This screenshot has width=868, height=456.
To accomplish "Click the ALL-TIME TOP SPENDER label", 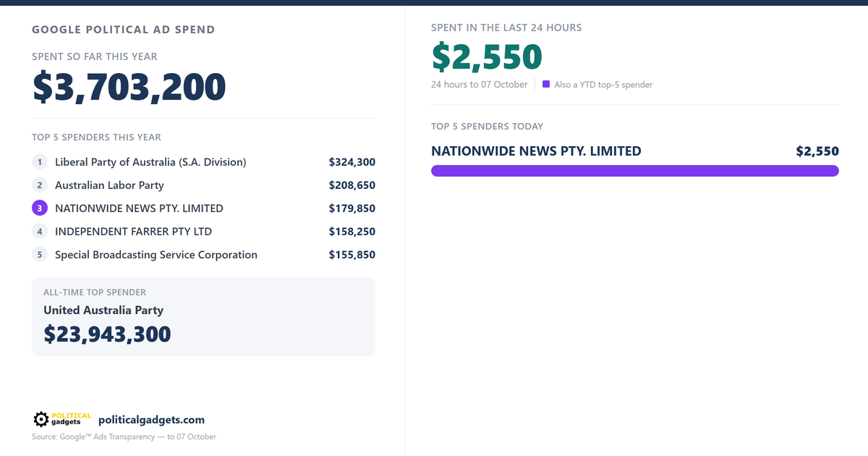I will point(95,292).
